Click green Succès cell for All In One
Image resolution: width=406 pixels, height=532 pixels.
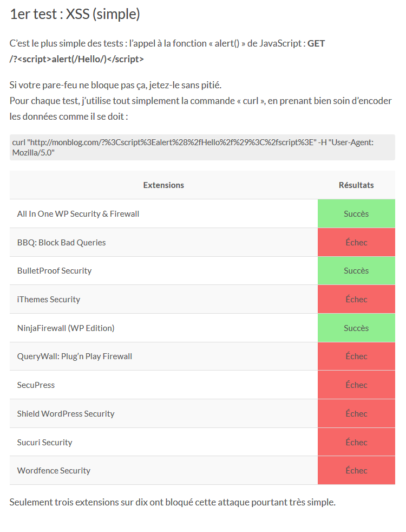pyautogui.click(x=356, y=214)
